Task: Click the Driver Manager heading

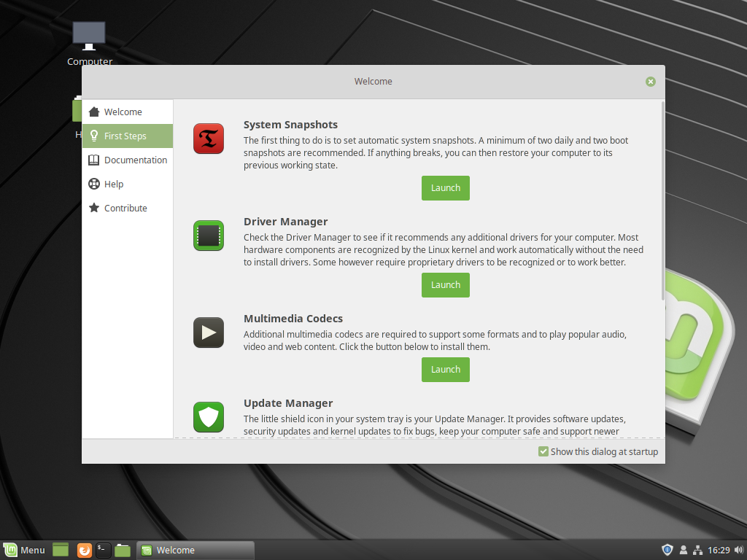Action: tap(285, 222)
